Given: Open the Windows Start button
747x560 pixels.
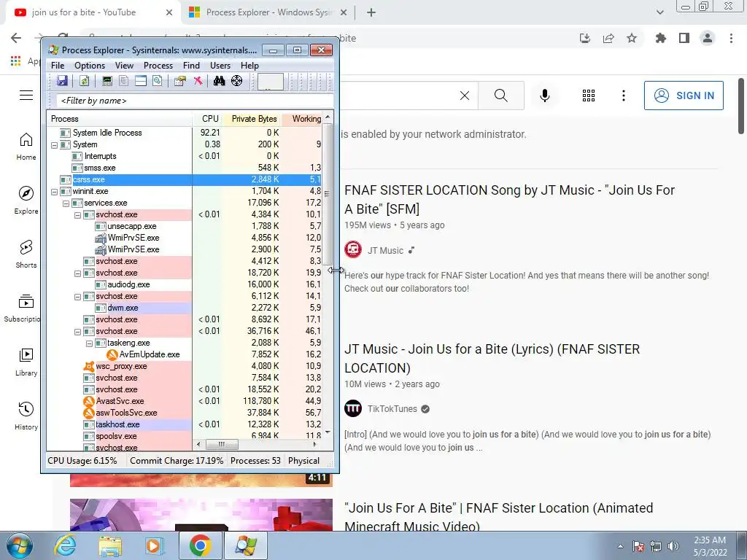Looking at the screenshot, I should (20, 545).
